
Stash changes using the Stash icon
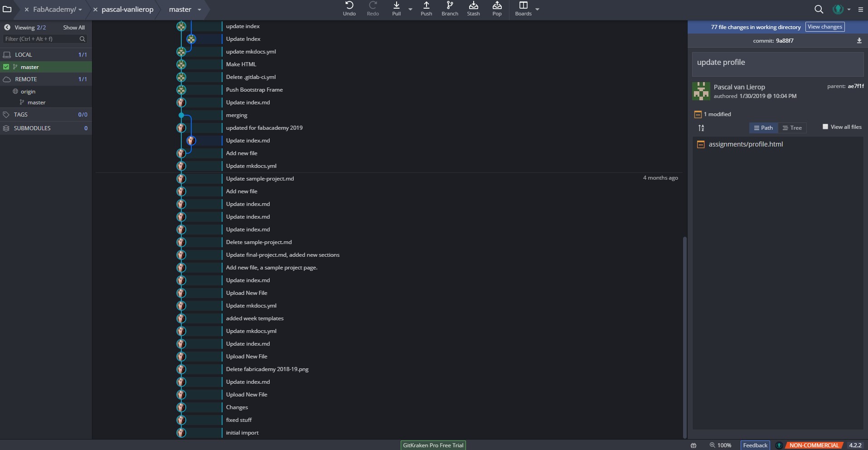click(x=473, y=6)
